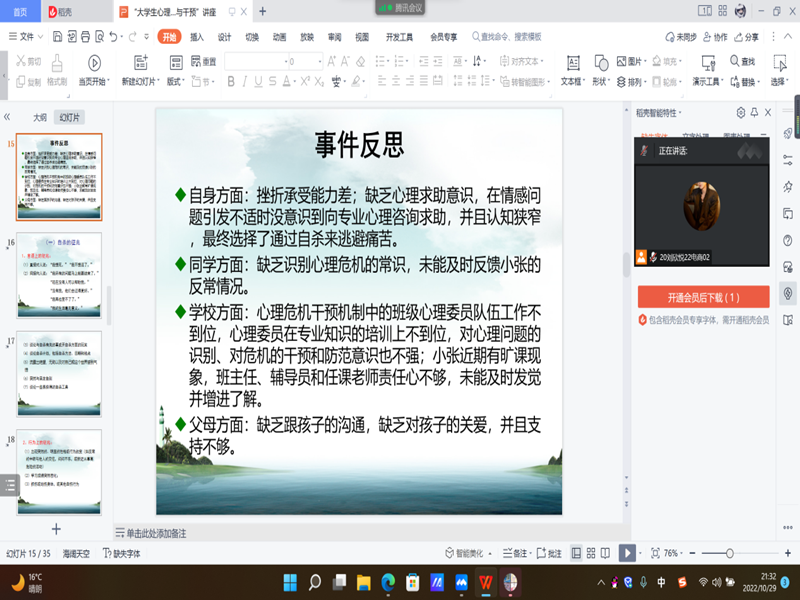800x600 pixels.
Task: Open settings gear in 稻壳智能特性 panel
Action: pos(740,113)
